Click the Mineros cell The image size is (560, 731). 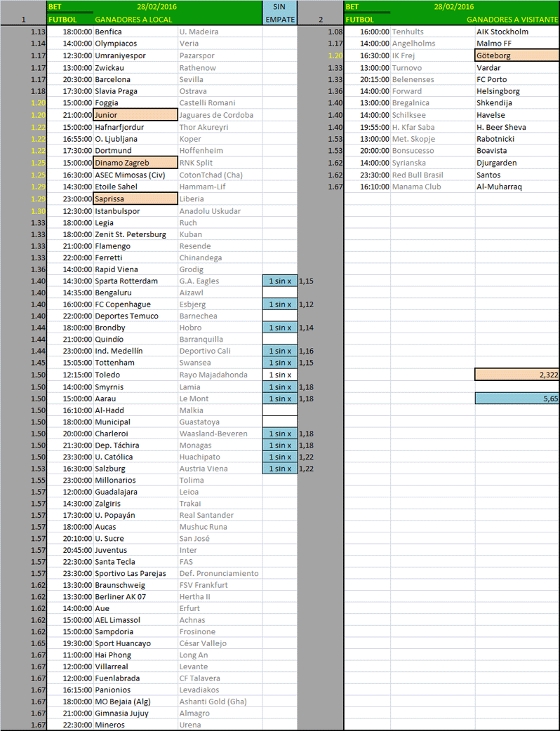[135, 725]
